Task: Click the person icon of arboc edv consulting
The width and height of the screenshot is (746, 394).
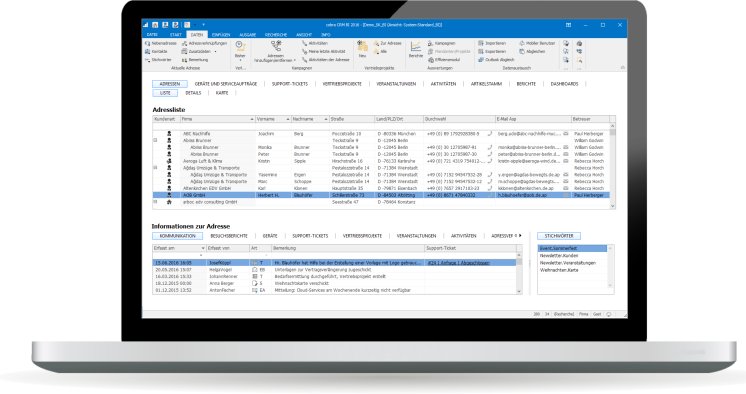Action: [169, 202]
